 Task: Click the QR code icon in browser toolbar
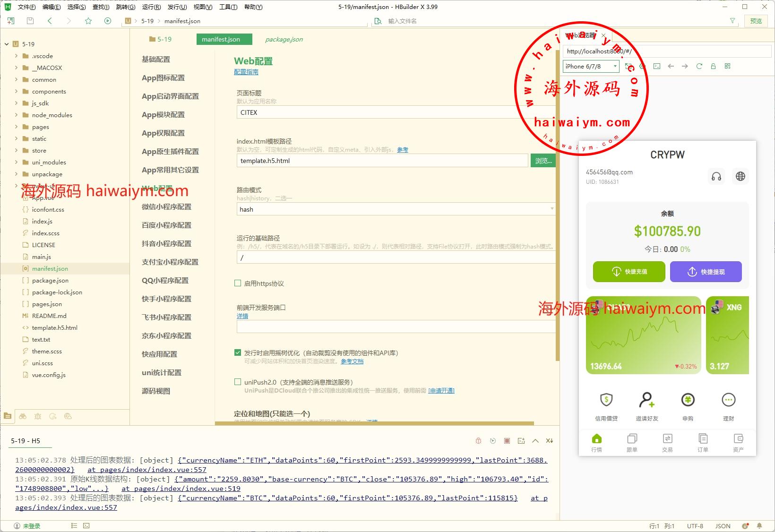pyautogui.click(x=727, y=66)
